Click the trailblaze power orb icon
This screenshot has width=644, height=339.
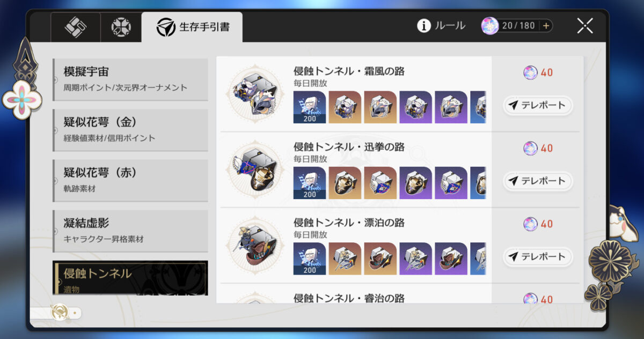click(x=489, y=25)
